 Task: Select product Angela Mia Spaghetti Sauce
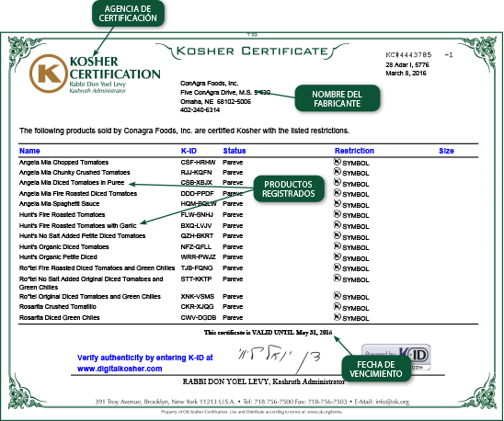tap(59, 204)
